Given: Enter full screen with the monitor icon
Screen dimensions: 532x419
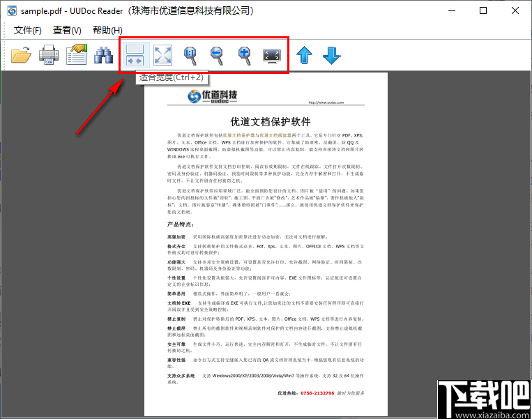Looking at the screenshot, I should (272, 56).
